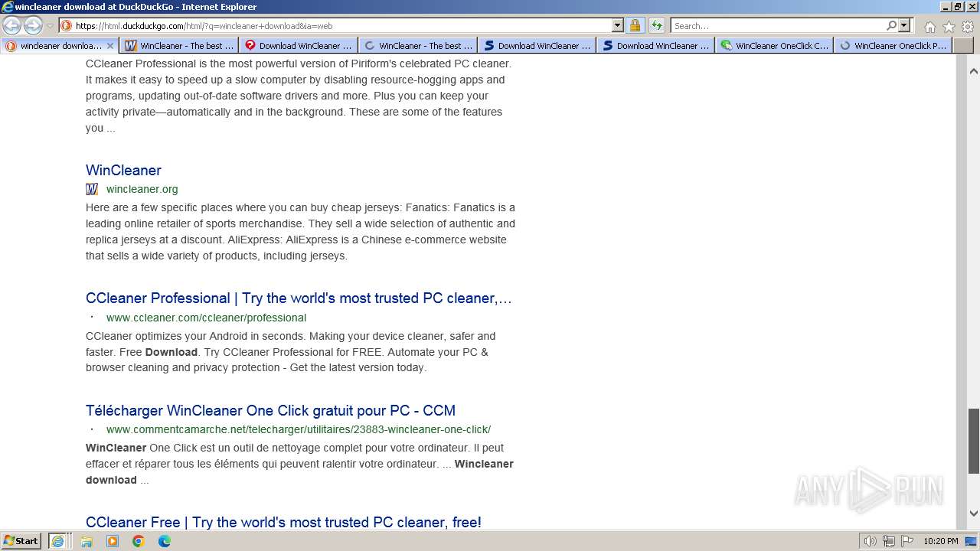Refresh the page with the green arrows button
The image size is (980, 551).
click(656, 25)
